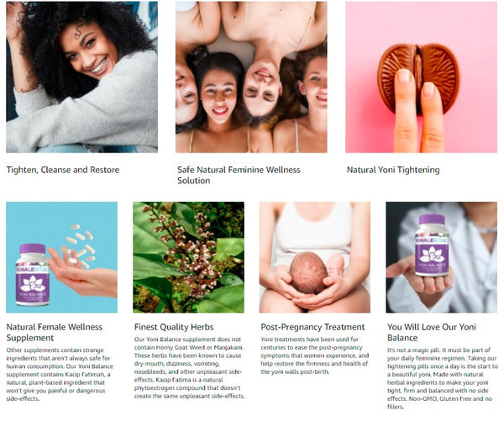The image size is (504, 421).
Task: Click the falling white capsules above the hand
Action: [80, 245]
